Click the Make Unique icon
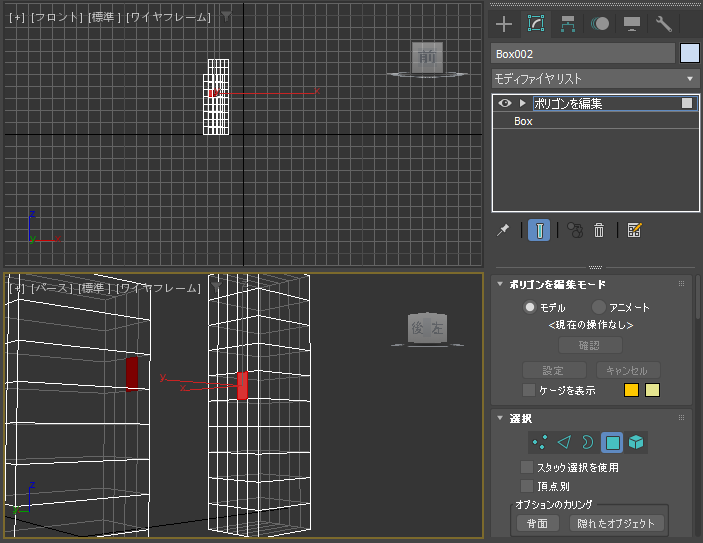This screenshot has height=543, width=703. tap(575, 230)
